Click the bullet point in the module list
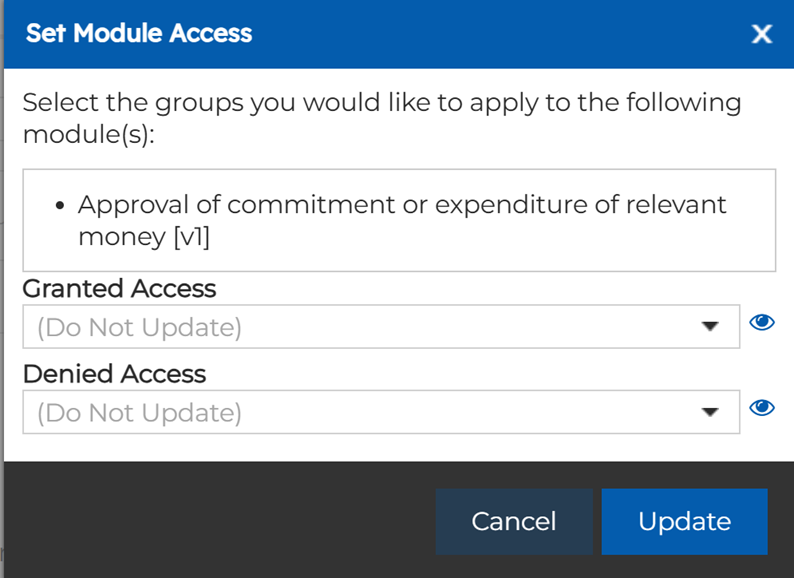This screenshot has height=578, width=794. [x=61, y=205]
